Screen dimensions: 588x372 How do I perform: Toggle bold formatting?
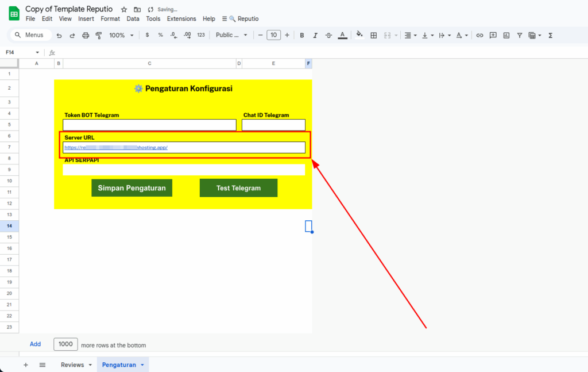tap(302, 35)
